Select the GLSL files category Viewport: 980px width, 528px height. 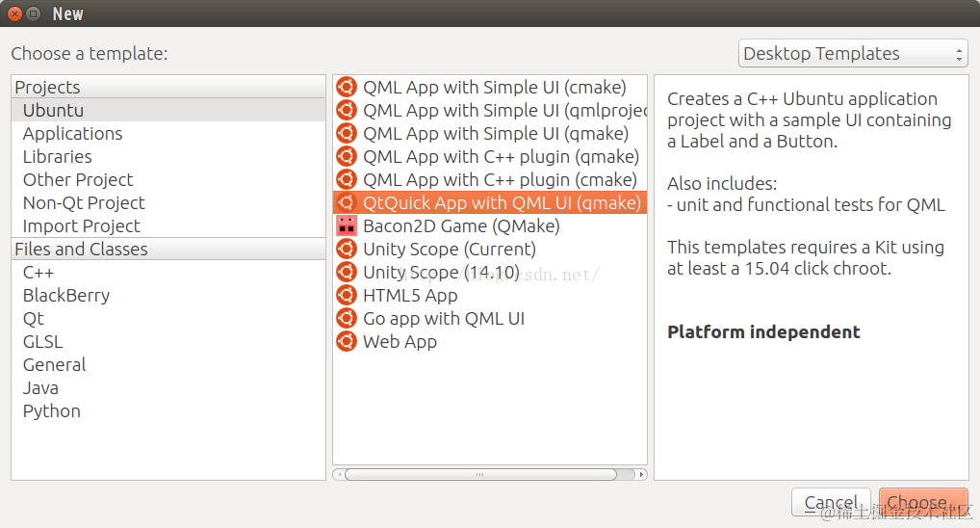pyautogui.click(x=168, y=342)
